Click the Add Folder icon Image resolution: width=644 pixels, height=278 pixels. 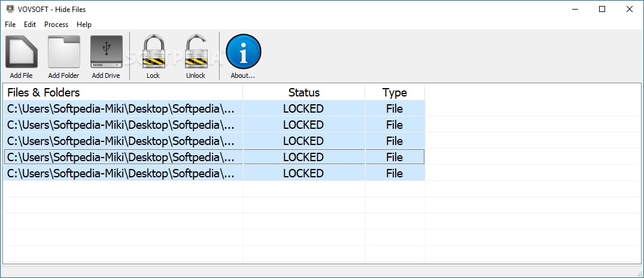[x=63, y=52]
